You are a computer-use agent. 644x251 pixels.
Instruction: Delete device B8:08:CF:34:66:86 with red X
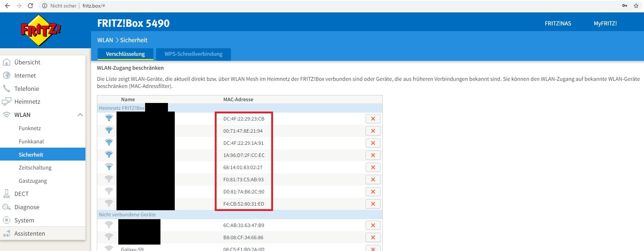point(373,237)
